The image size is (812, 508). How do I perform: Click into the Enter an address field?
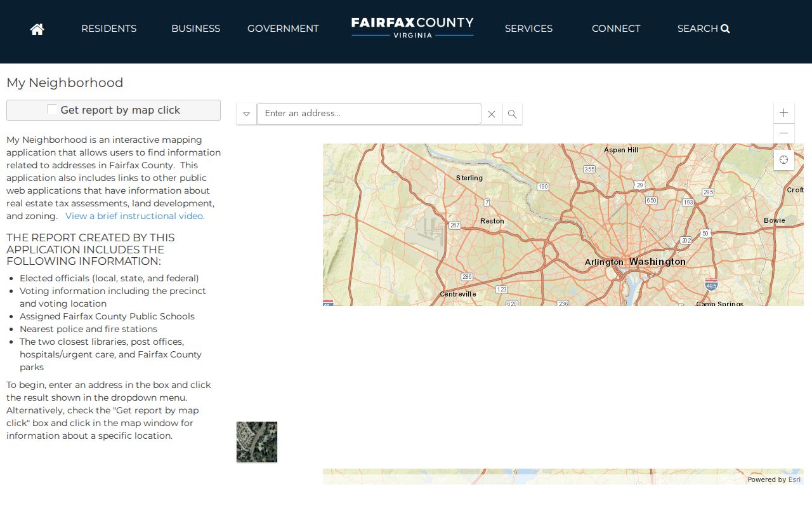[x=369, y=114]
